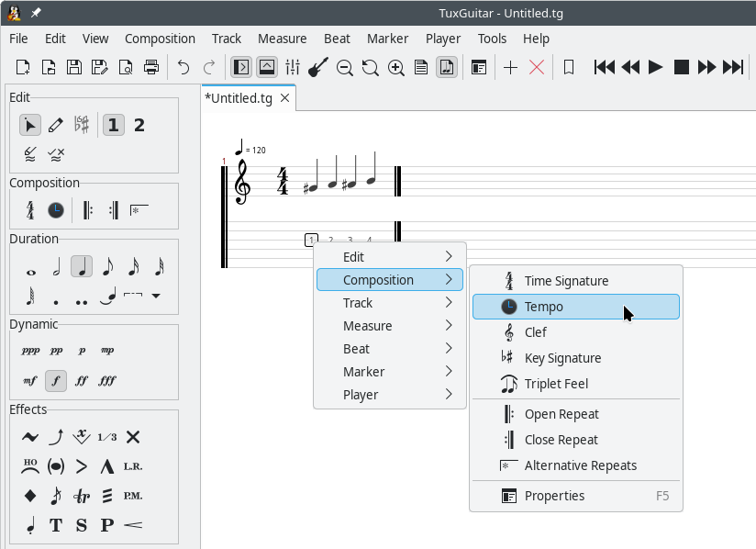
Task: Choose the palm mute P.M. effect
Action: [133, 496]
